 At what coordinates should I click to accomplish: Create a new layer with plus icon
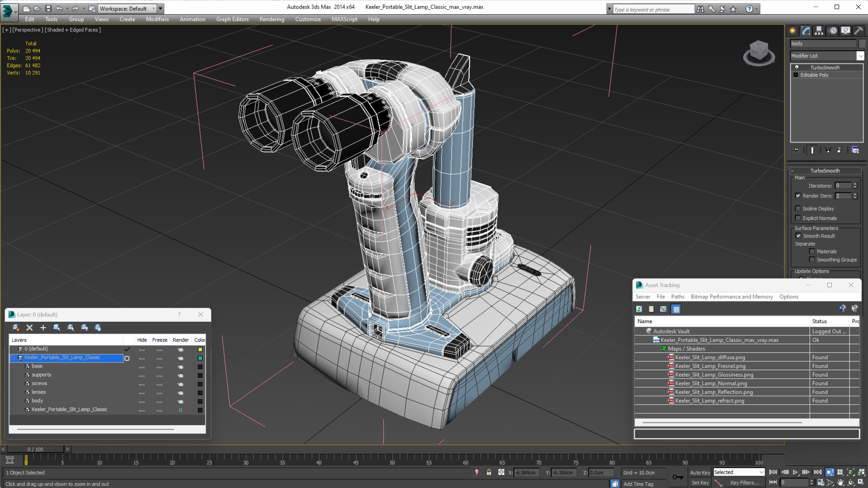click(43, 327)
